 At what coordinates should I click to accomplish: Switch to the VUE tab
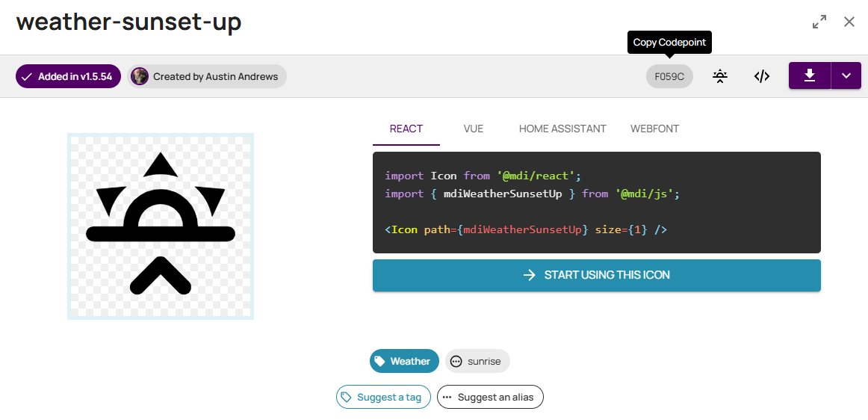point(474,129)
